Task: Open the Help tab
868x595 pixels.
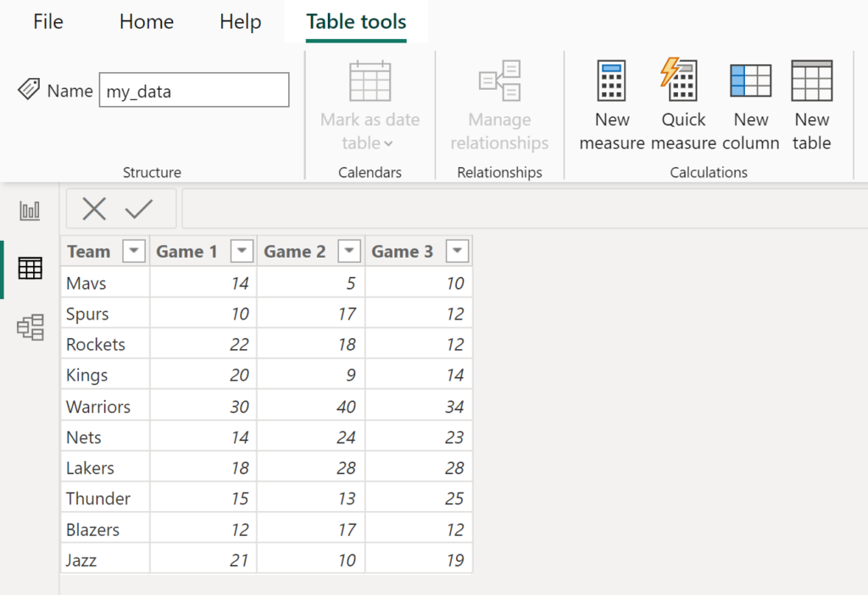Action: pos(240,22)
